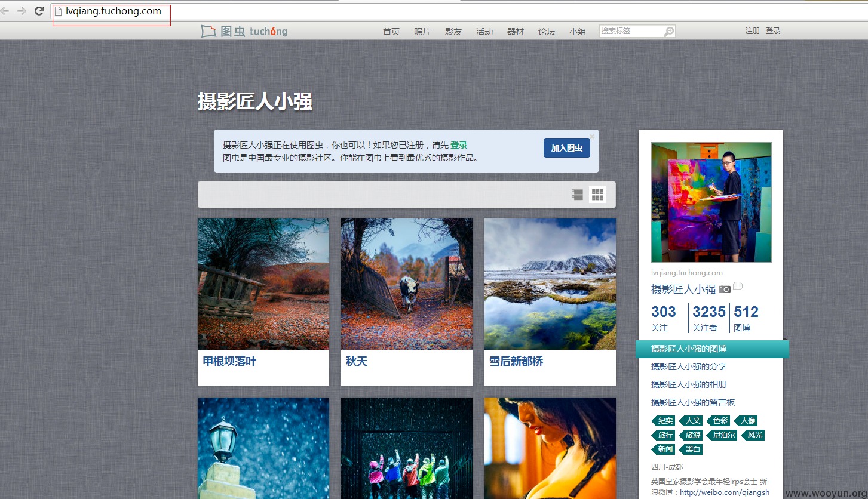868x499 pixels.
Task: Open the 秋天 cow photo thumbnail
Action: (407, 284)
